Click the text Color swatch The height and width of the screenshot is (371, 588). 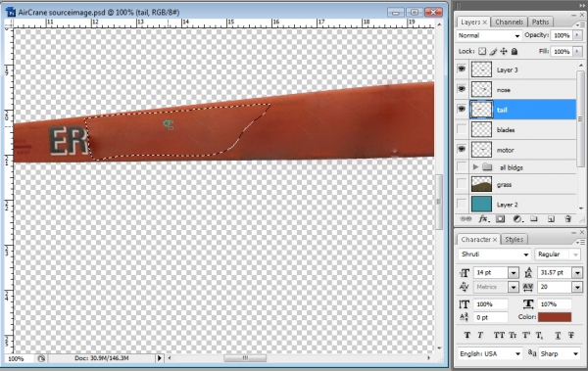pos(555,317)
